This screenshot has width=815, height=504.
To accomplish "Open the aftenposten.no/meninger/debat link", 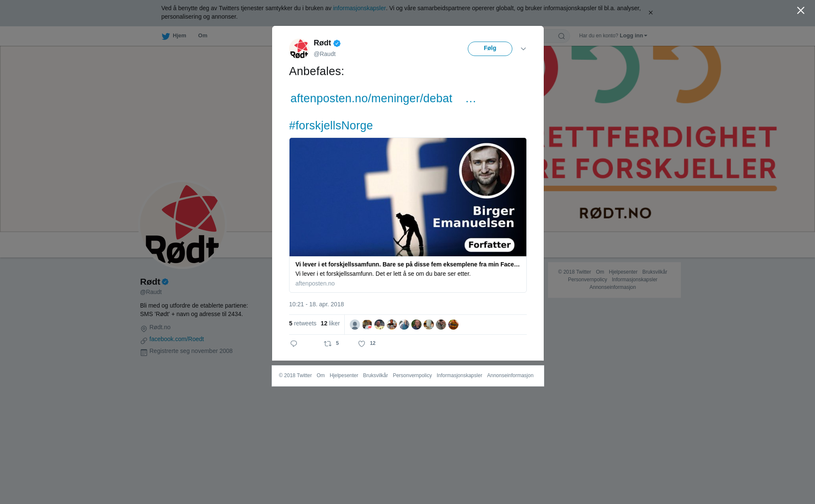I will (x=371, y=98).
